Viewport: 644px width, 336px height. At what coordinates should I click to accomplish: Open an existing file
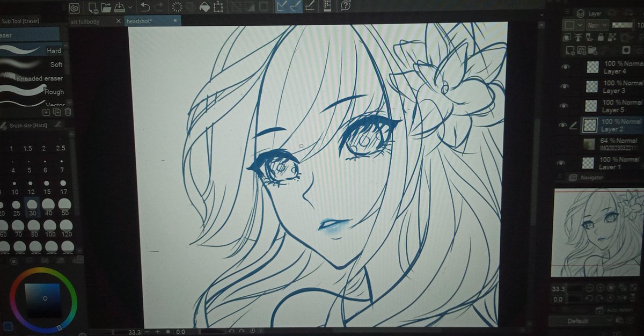[105, 7]
